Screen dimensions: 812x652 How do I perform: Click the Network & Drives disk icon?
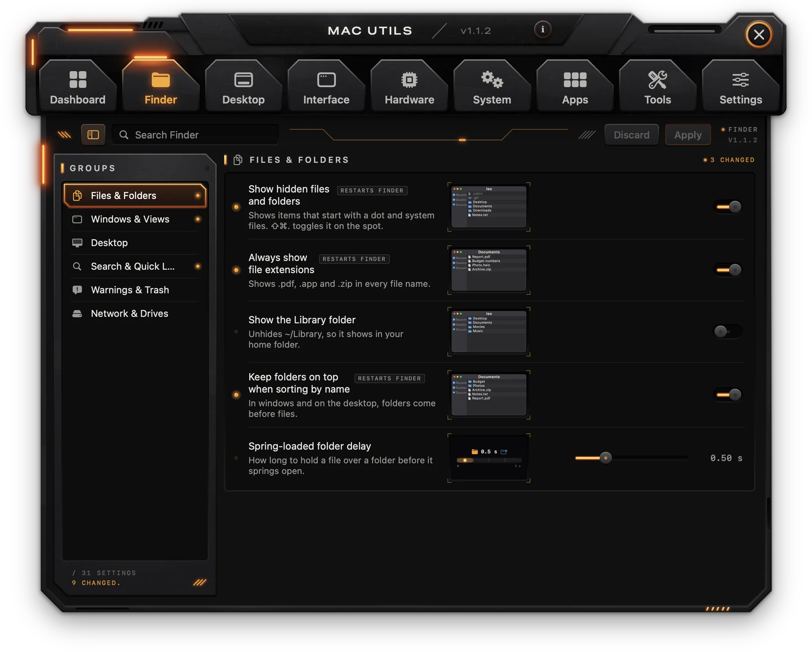[x=77, y=313]
